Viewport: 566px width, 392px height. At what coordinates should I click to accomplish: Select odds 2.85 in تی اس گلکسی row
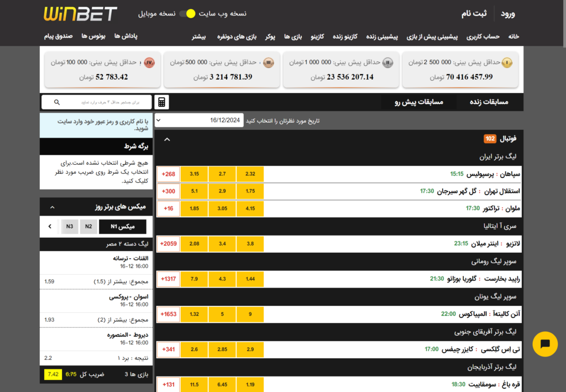[222, 349]
